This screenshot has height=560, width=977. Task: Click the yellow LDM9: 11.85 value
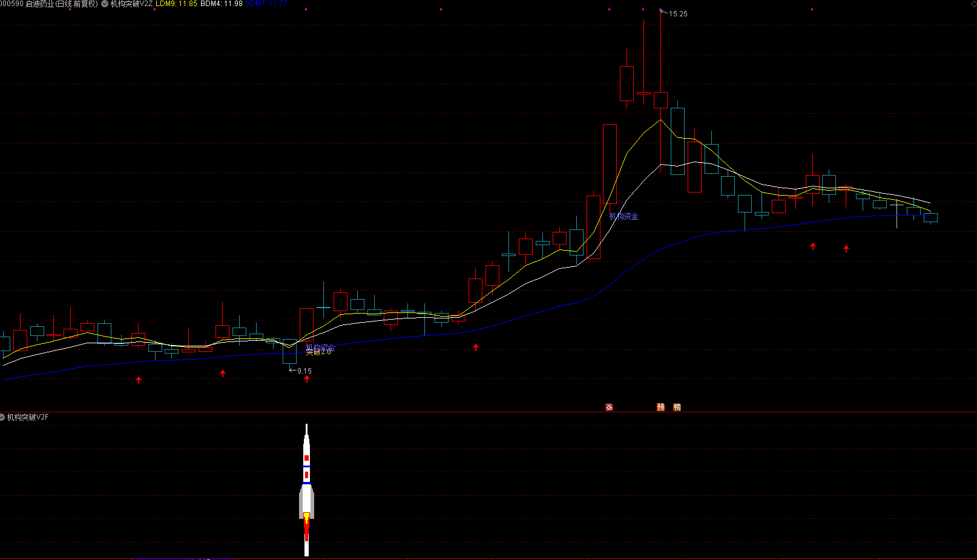(176, 4)
